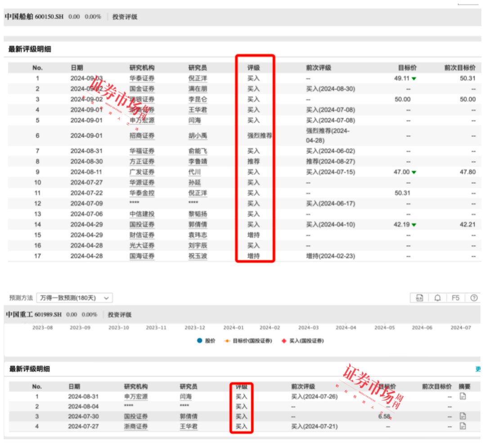Click the 强烈推荐 rating cell
The image size is (486, 448).
pyautogui.click(x=260, y=136)
